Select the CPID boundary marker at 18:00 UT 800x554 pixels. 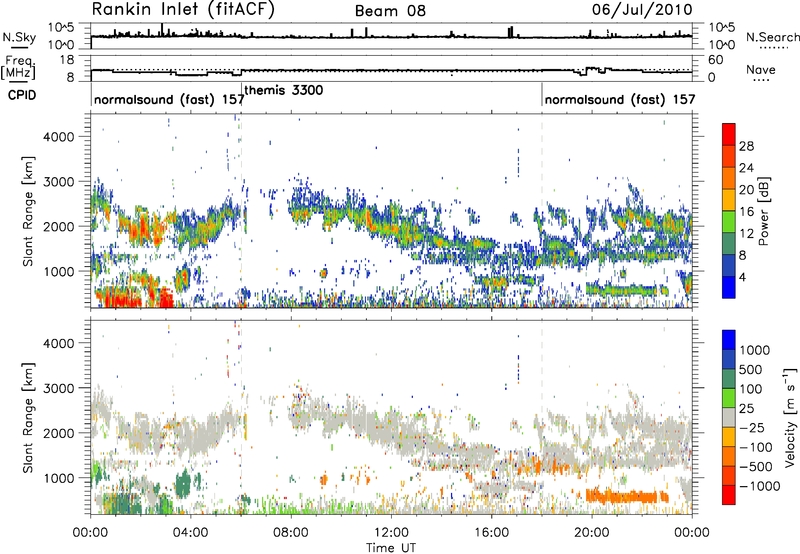click(x=542, y=95)
